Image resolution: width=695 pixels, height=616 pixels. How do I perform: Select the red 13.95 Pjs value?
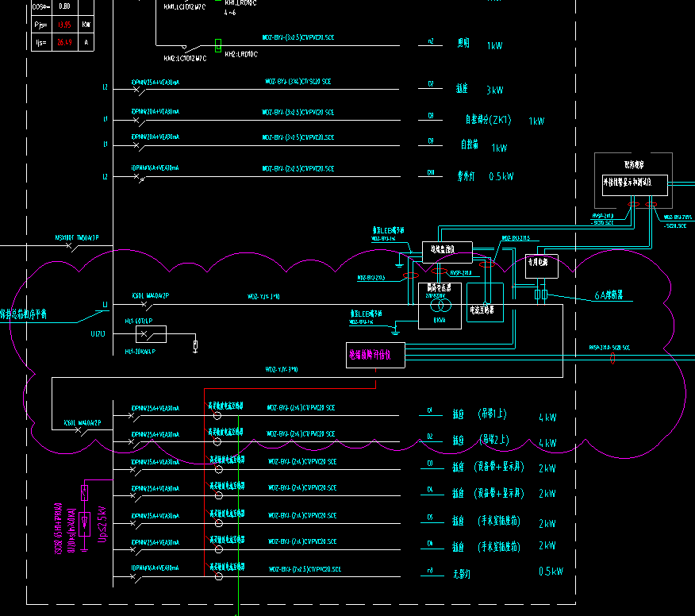(64, 25)
